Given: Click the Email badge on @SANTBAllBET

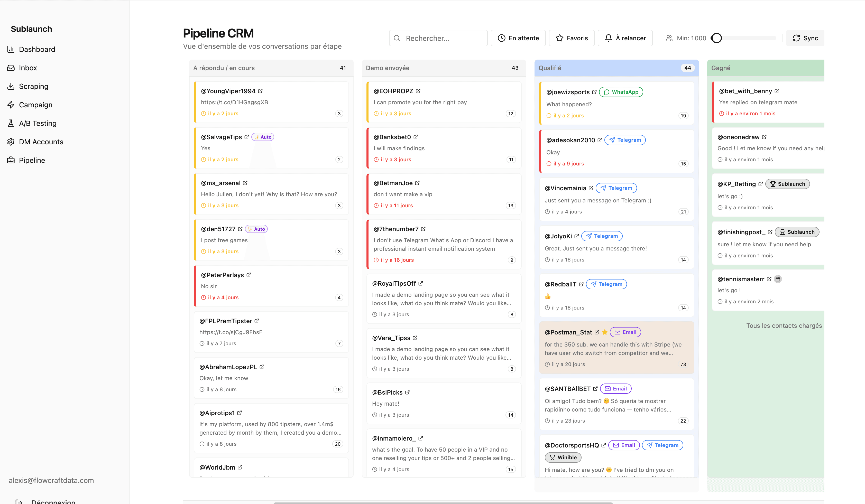Looking at the screenshot, I should (616, 388).
